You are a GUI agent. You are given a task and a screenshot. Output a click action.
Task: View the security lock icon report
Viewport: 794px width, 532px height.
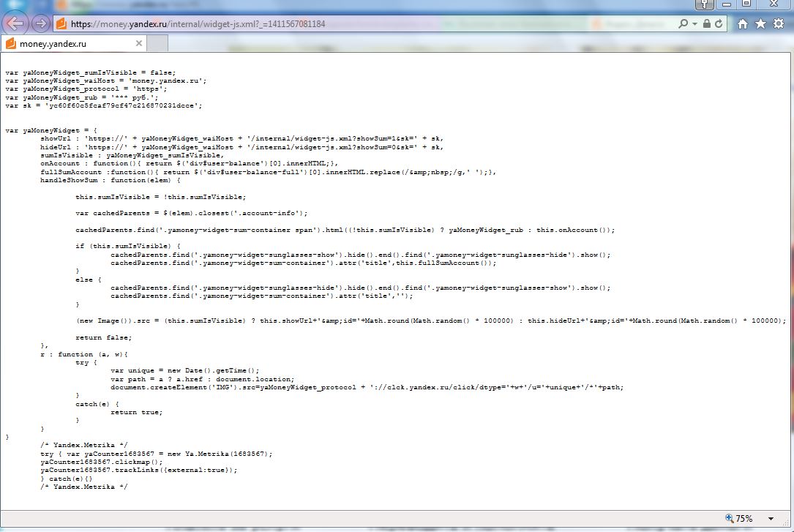(707, 24)
